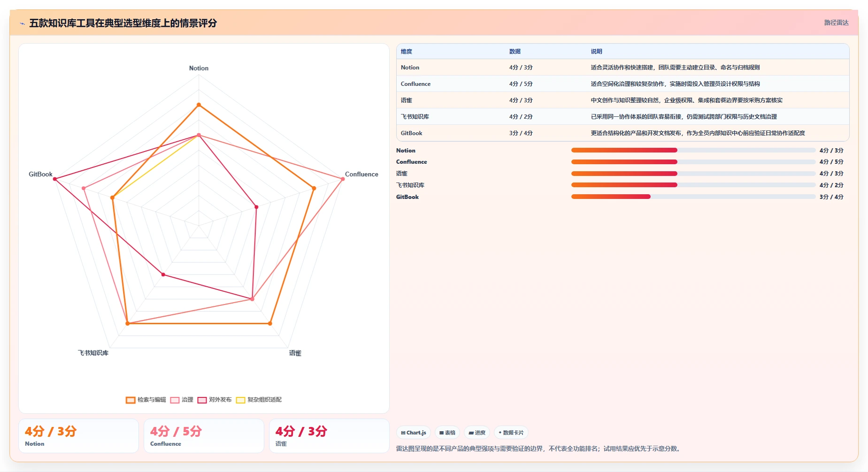Click the small icon before the page title

pyautogui.click(x=22, y=23)
